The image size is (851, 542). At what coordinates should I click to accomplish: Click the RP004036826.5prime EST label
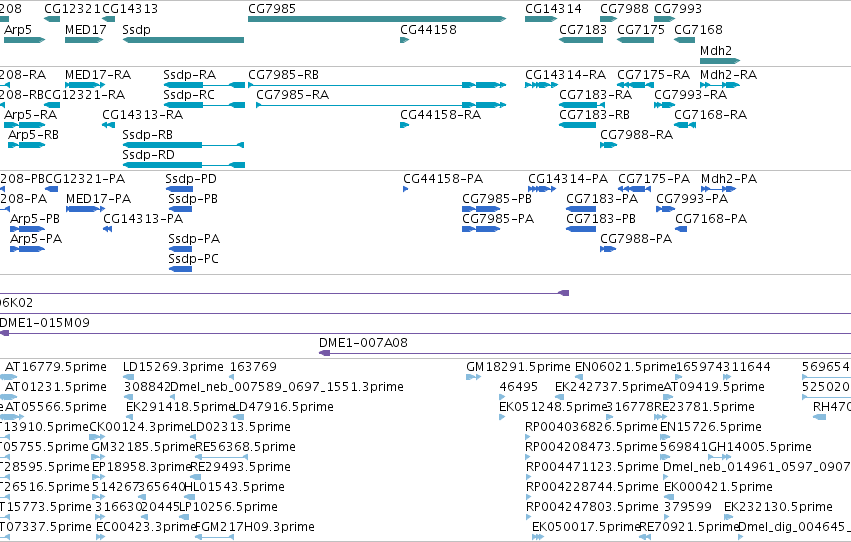pos(591,427)
